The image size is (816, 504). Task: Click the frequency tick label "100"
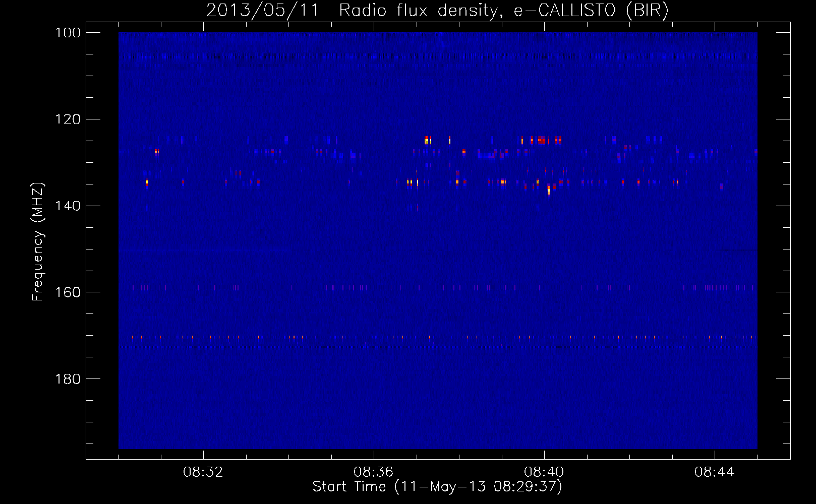68,33
